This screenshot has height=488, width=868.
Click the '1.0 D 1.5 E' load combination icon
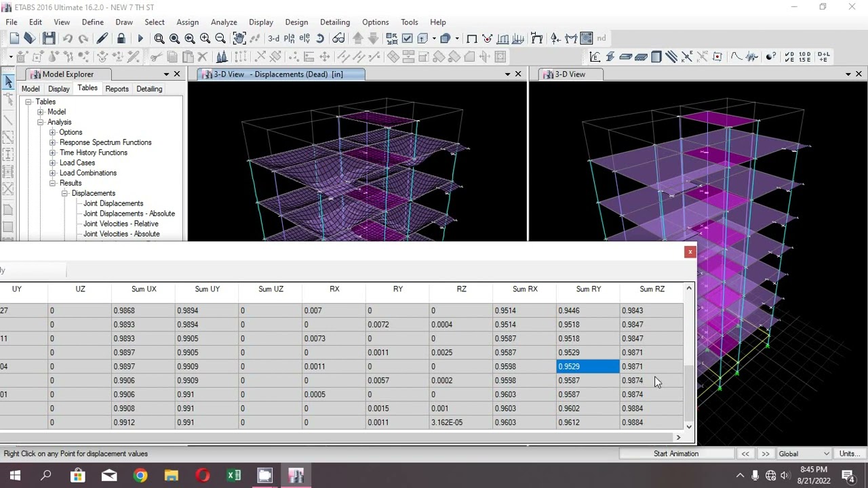coord(805,57)
